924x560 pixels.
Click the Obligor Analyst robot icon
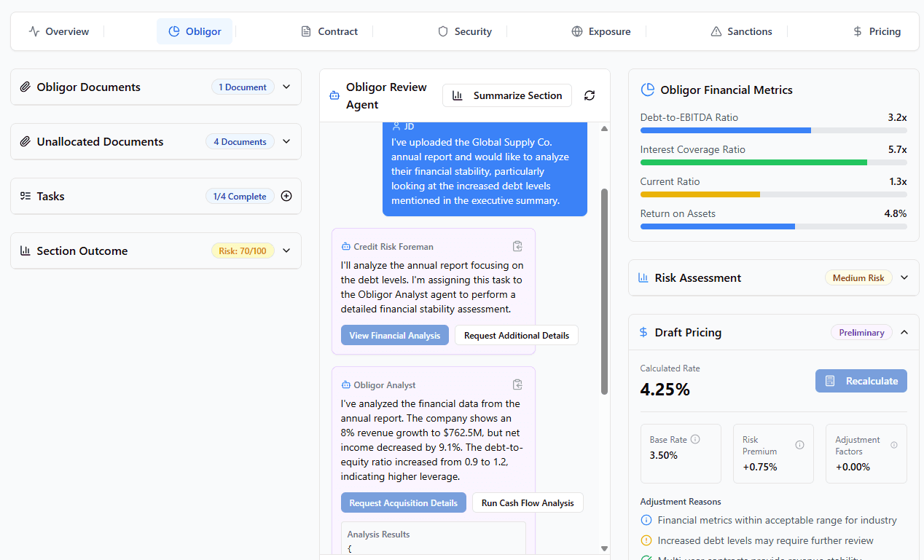[x=346, y=385]
